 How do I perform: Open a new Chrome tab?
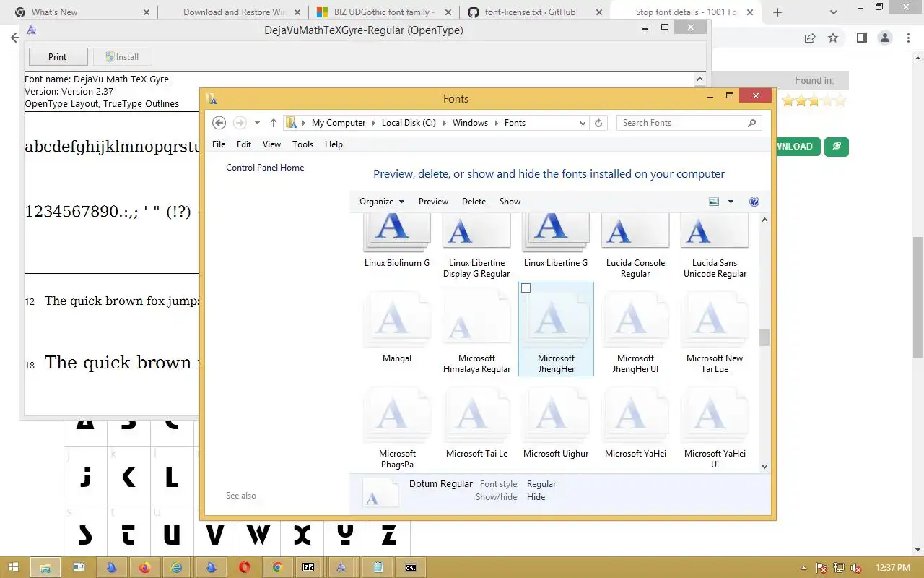[x=777, y=12]
